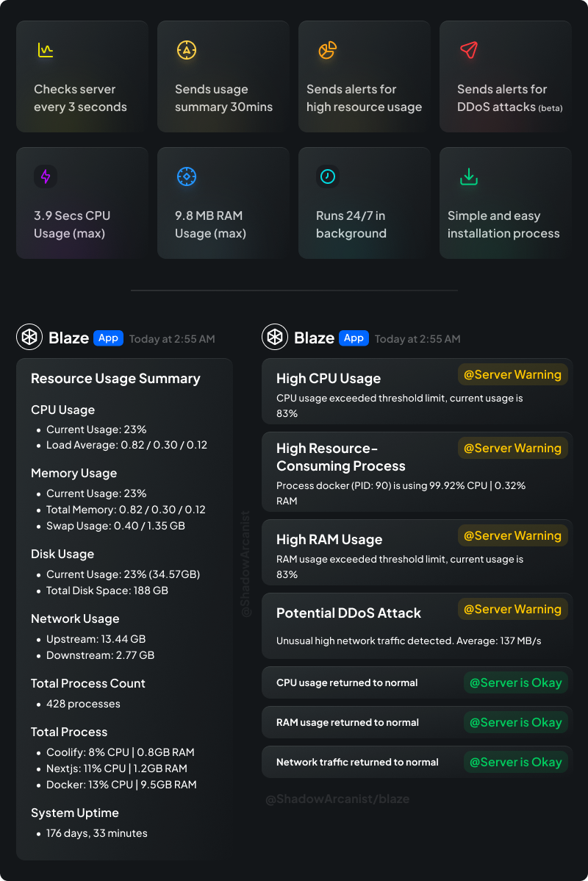This screenshot has width=588, height=881.
Task: Click @Server is Okay beside 'Network traffic returned to normal'
Action: pos(515,763)
